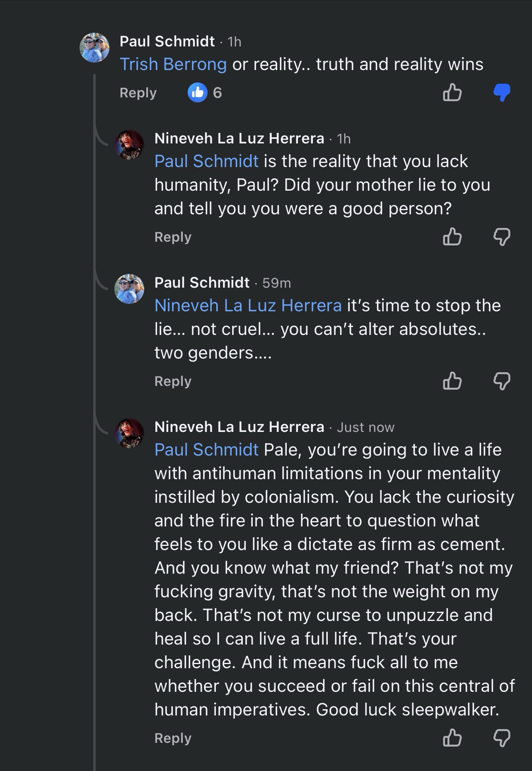Open the Nineveh La Luz Herrera mention link

(248, 305)
